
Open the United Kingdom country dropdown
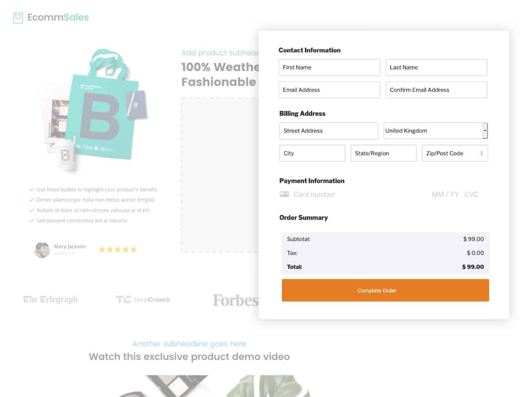click(435, 131)
